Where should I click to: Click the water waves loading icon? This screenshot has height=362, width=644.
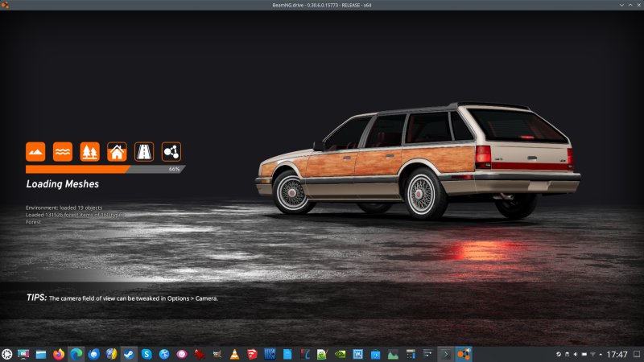[x=63, y=151]
